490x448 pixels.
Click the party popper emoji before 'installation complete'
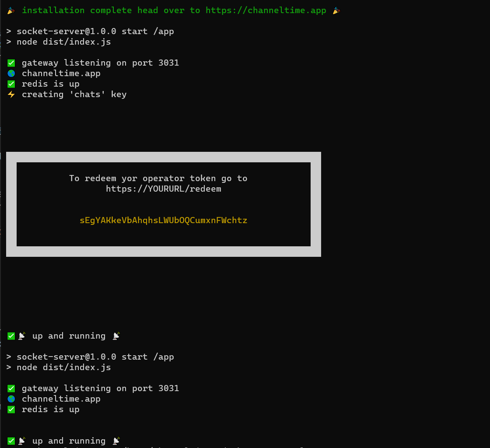coord(11,10)
